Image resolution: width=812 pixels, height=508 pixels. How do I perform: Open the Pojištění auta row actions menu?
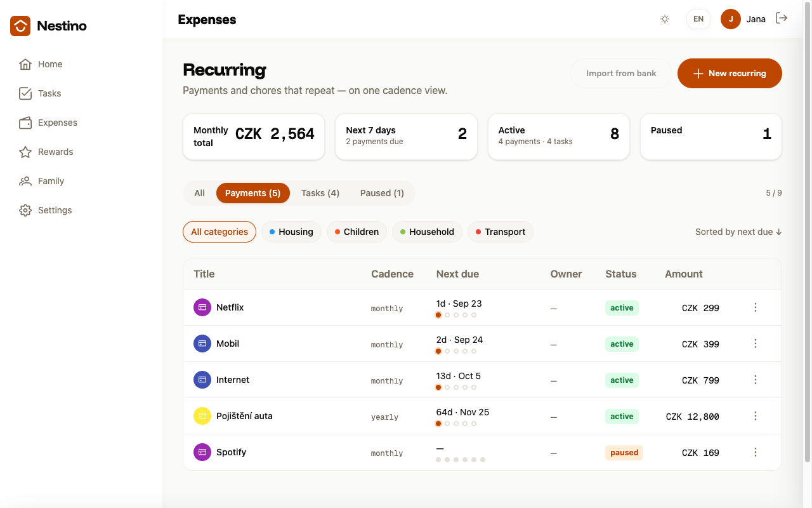(756, 416)
